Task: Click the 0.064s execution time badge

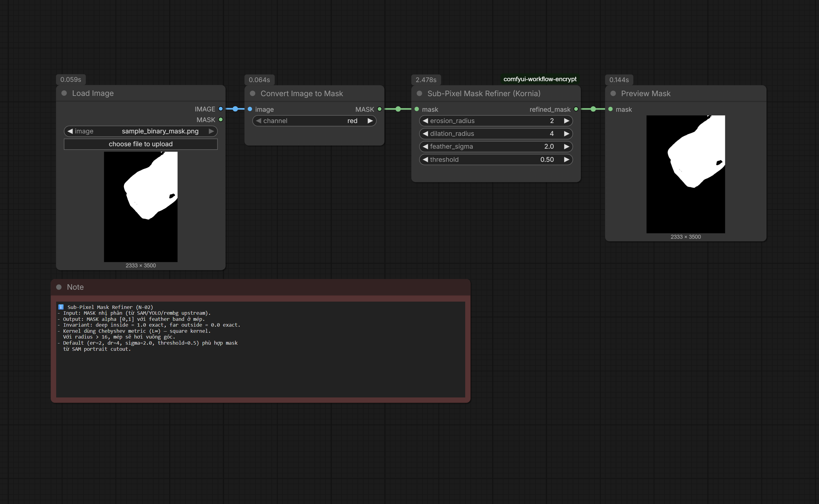Action: click(259, 80)
